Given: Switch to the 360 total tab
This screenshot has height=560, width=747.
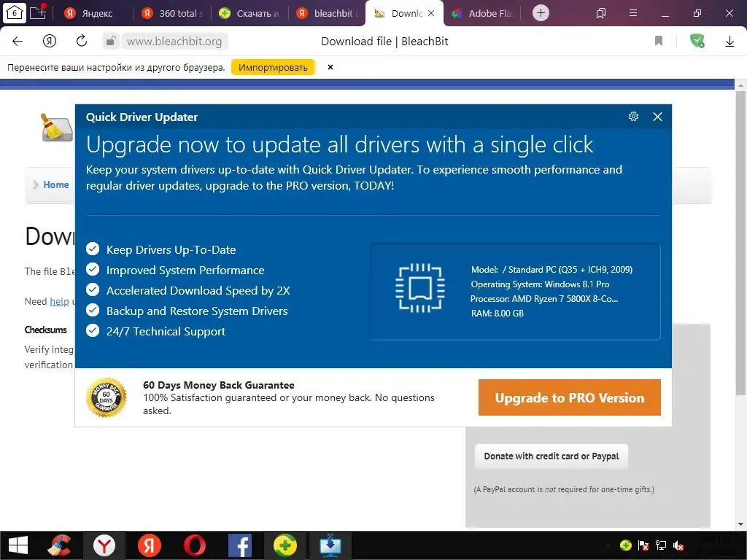Looking at the screenshot, I should coord(172,13).
